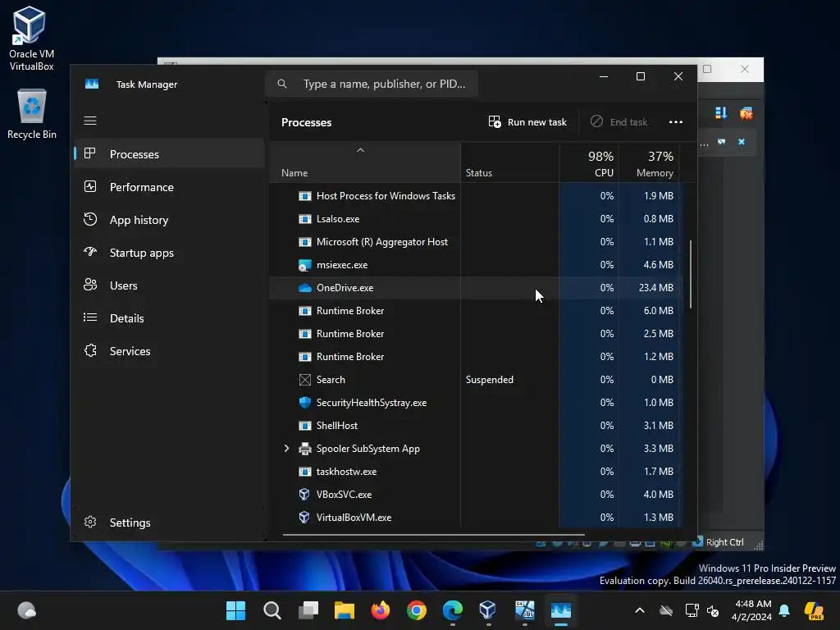The width and height of the screenshot is (840, 630).
Task: Switch to VirtualBox Manager on taskbar
Action: point(488,610)
